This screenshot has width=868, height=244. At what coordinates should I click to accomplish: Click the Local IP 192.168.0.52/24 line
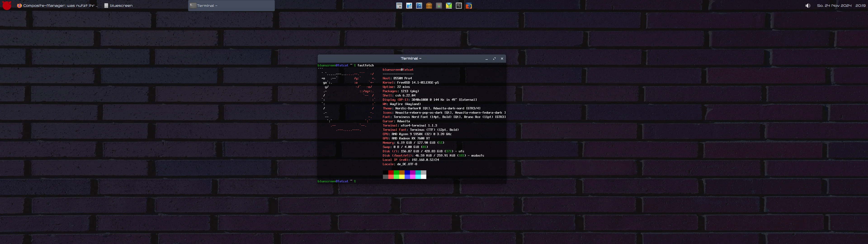pos(411,160)
